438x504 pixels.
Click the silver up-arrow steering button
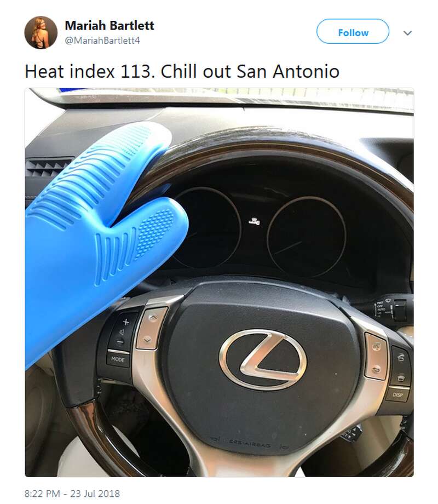click(154, 317)
